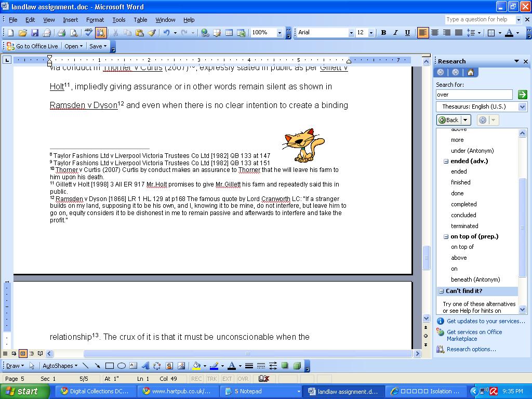Click Get updates to your services

[486, 321]
